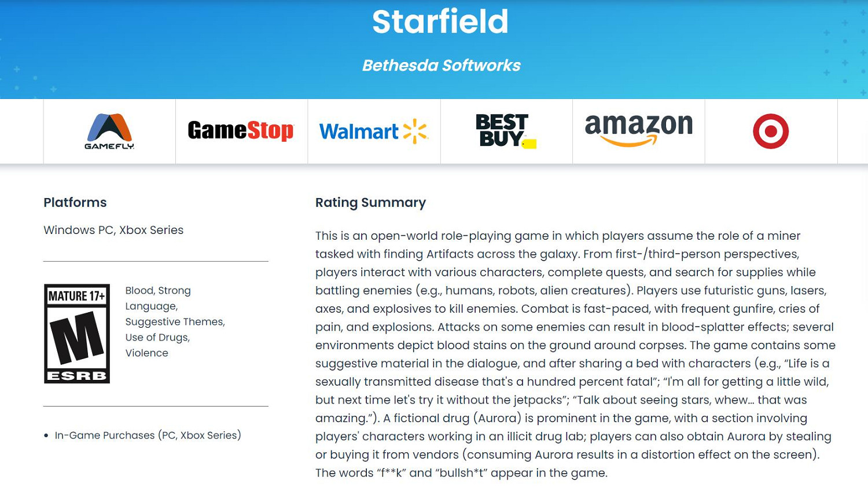Click the ESRB Mature 17+ rating icon
The height and width of the screenshot is (494, 868).
coord(77,334)
